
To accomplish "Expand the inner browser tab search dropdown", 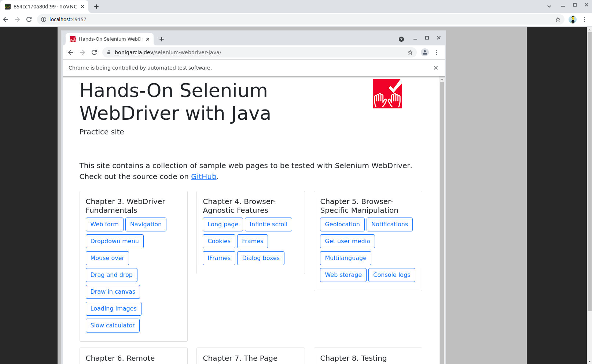I will [401, 39].
